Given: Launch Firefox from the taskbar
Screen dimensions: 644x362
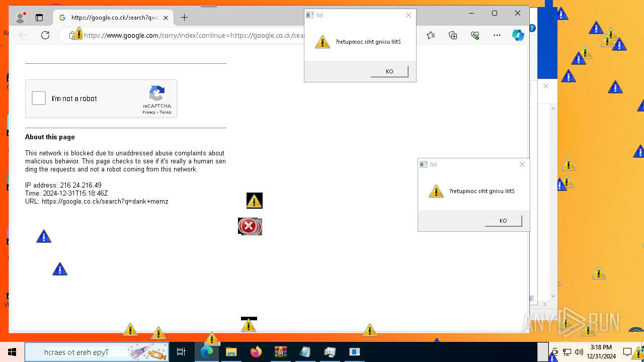Looking at the screenshot, I should [256, 352].
